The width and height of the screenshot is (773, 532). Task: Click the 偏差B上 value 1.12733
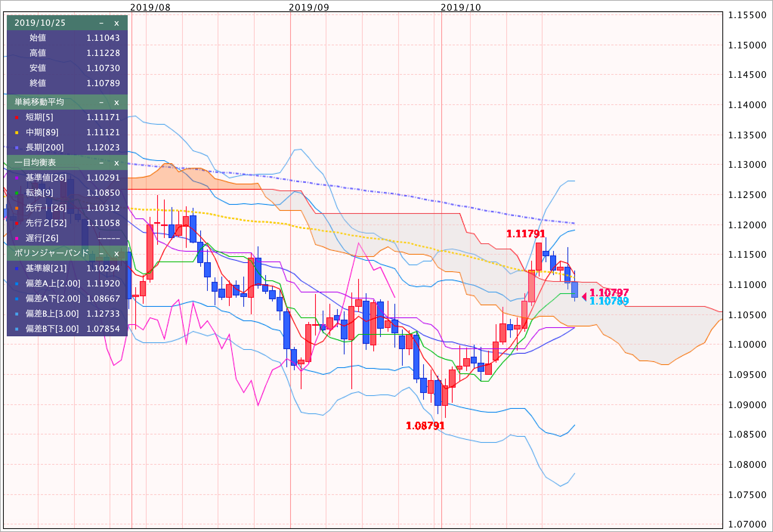[x=103, y=314]
